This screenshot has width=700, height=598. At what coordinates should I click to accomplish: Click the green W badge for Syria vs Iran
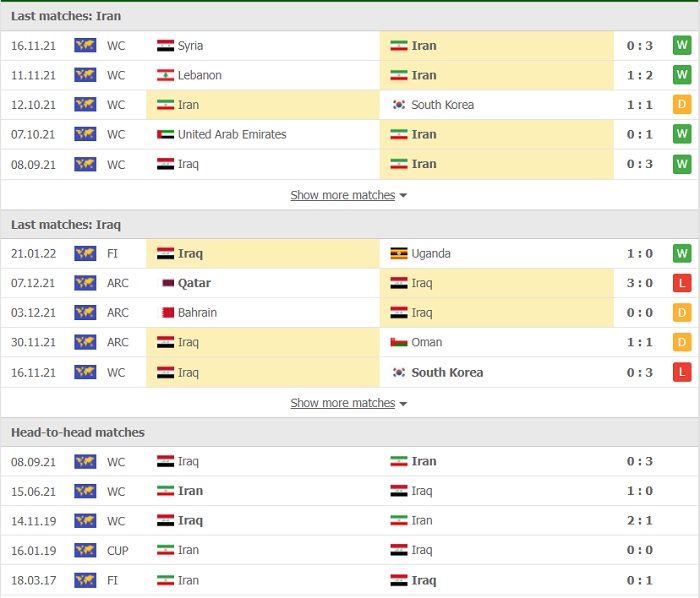click(682, 46)
